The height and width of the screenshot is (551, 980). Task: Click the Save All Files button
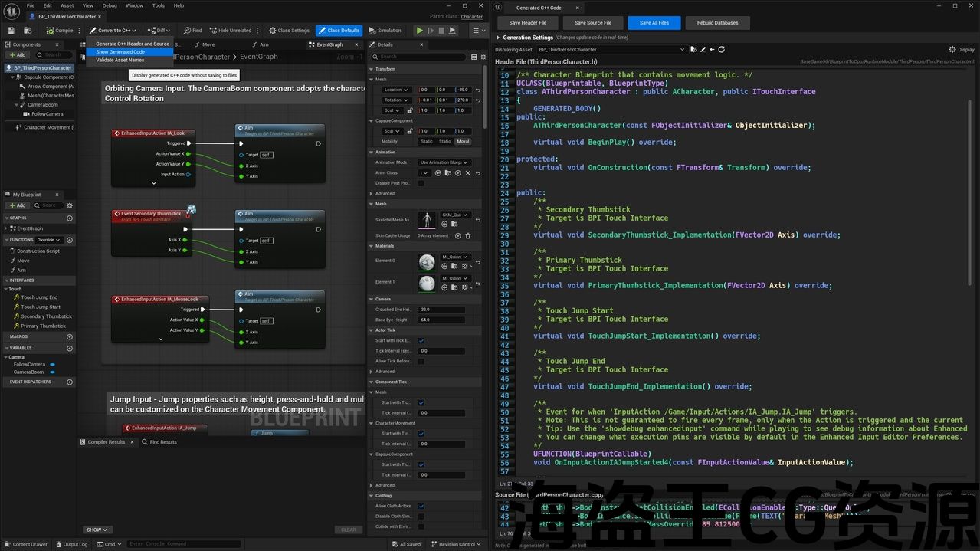[654, 23]
